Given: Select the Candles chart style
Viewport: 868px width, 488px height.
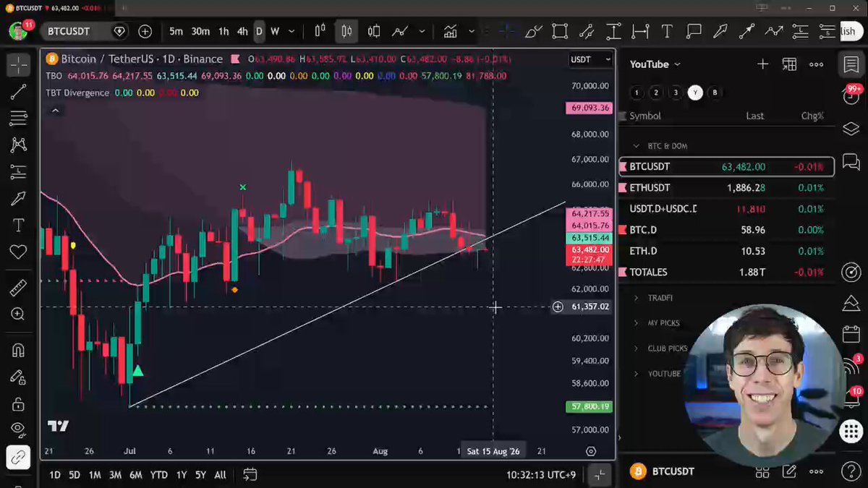Looking at the screenshot, I should point(346,31).
